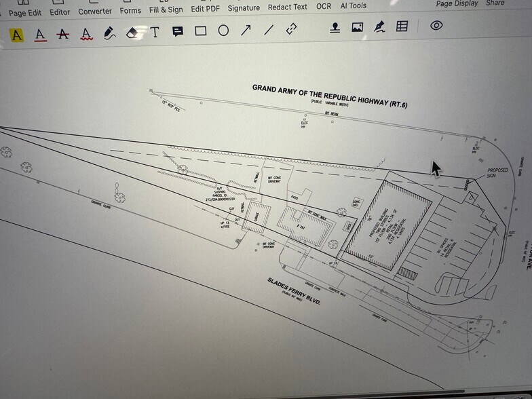532x399 pixels.
Task: Switch to the OCR tab
Action: tap(324, 6)
